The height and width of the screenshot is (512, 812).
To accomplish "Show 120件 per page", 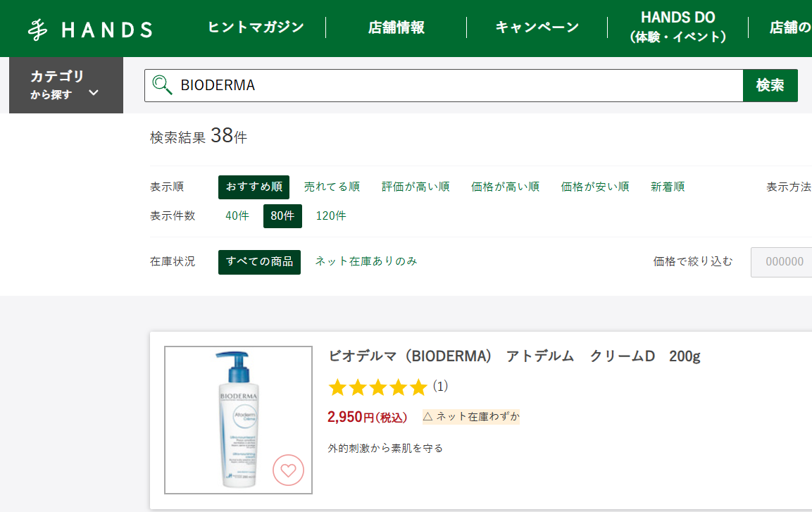I will tap(331, 216).
